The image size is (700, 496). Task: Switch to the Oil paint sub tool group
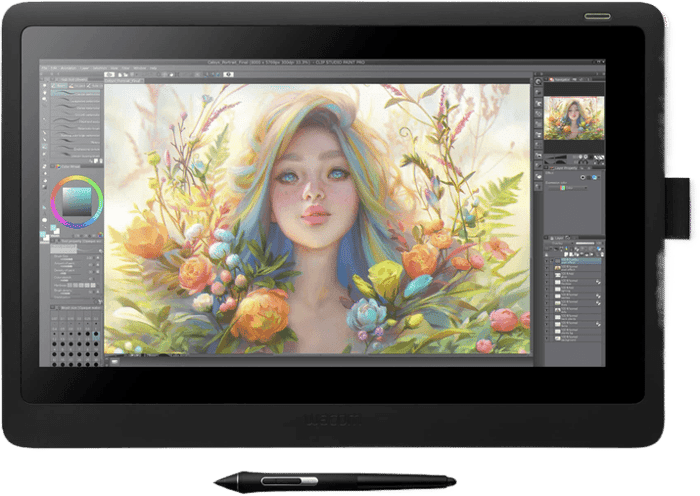(77, 86)
